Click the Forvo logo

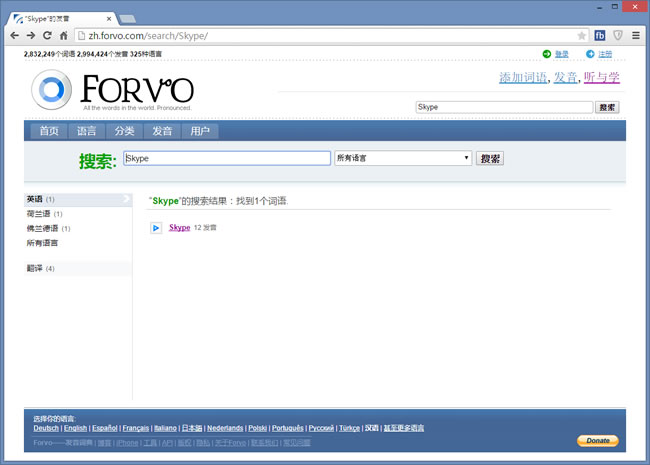112,90
